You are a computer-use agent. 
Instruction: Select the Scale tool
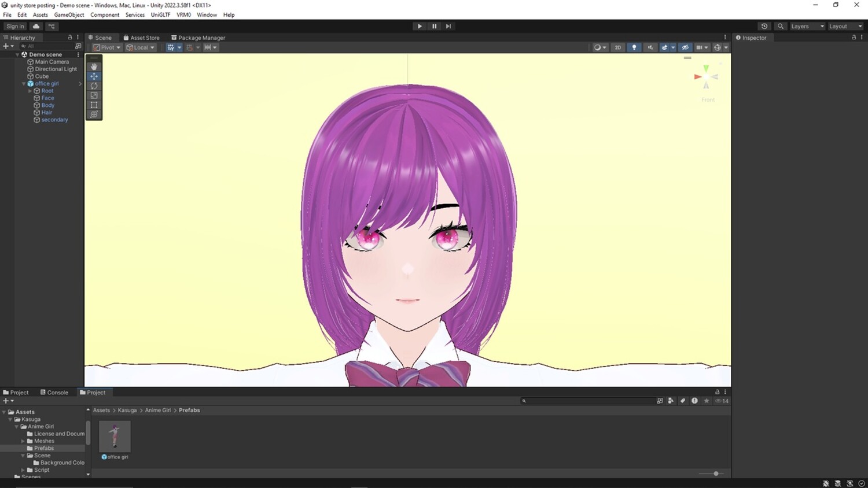coord(94,95)
